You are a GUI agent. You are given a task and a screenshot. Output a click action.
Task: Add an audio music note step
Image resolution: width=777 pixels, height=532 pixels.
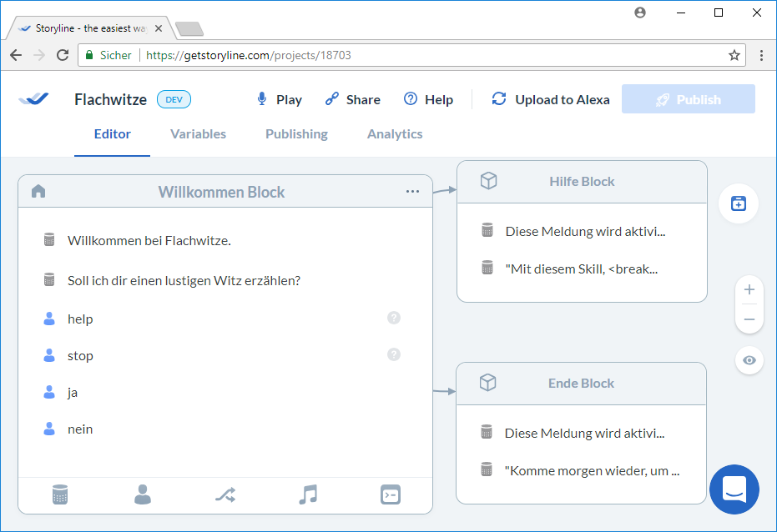[x=308, y=494]
